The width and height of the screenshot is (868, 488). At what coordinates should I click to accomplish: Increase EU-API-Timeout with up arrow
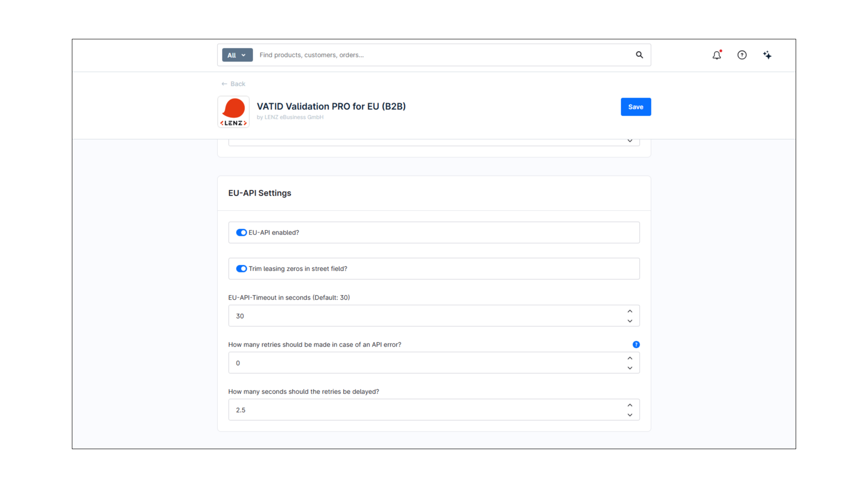[x=630, y=311]
